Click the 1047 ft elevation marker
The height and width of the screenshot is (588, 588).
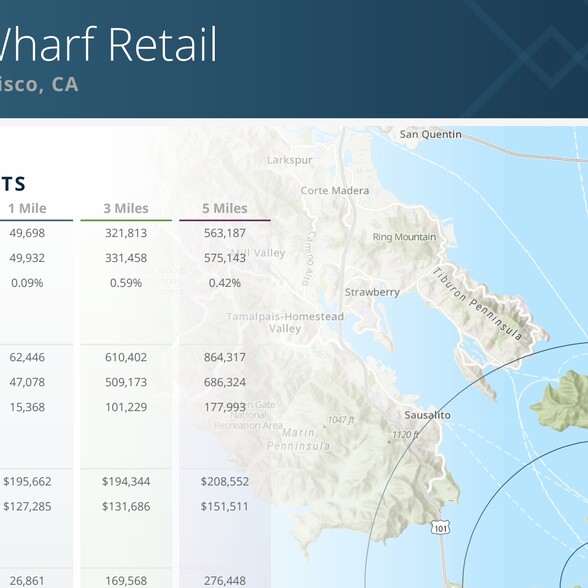tap(341, 420)
